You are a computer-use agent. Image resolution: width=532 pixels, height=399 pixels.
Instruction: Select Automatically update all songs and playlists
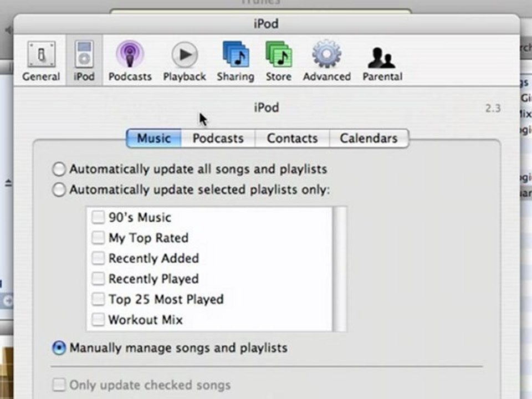[59, 169]
